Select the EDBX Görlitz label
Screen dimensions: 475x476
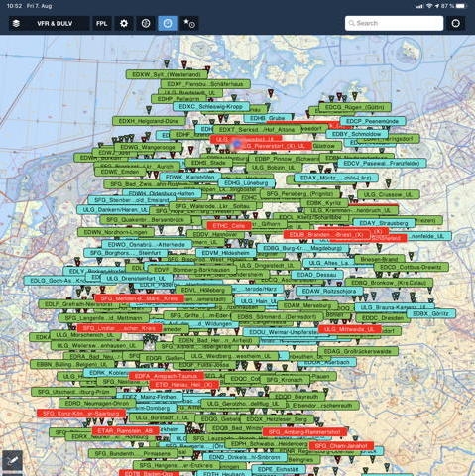coord(431,313)
